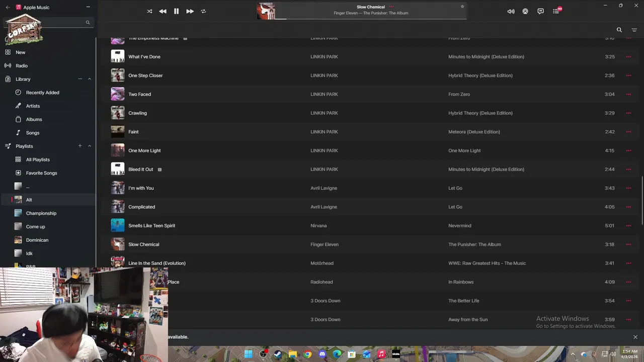Image resolution: width=644 pixels, height=362 pixels.
Task: Open the Playing Next queue
Action: [556, 11]
